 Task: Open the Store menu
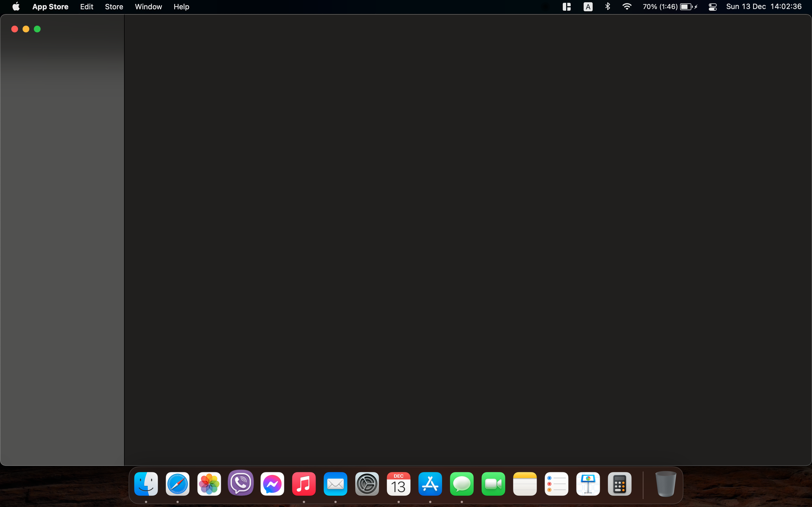pos(114,7)
